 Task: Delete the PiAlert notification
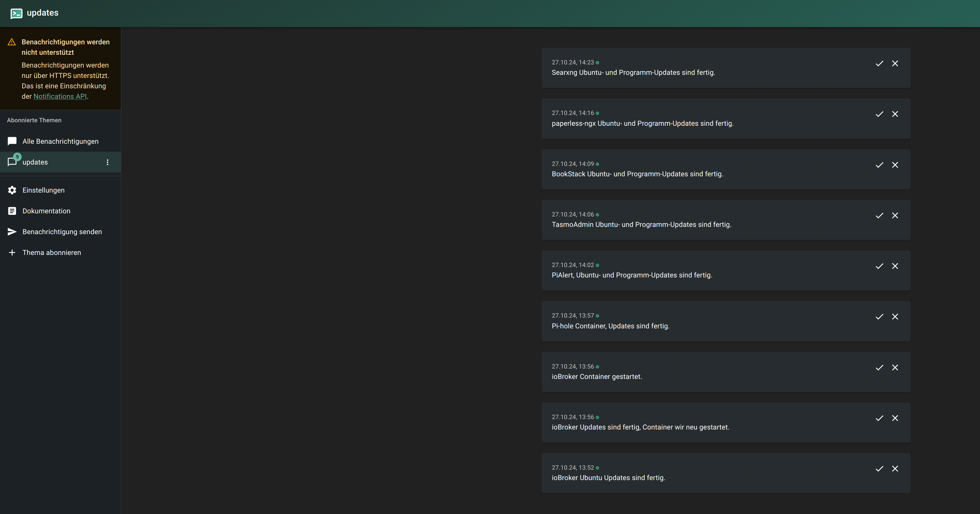895,266
